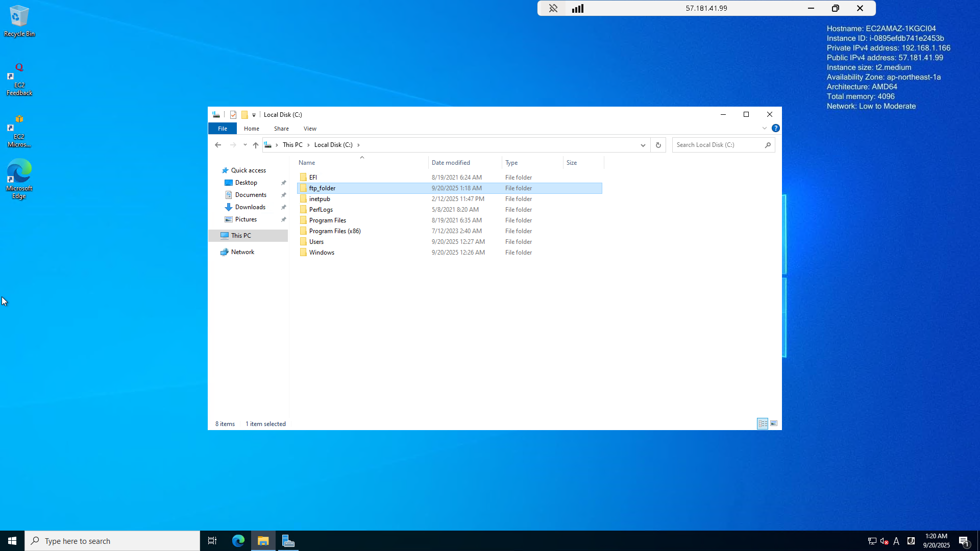Open the View ribbon tab

(310, 129)
